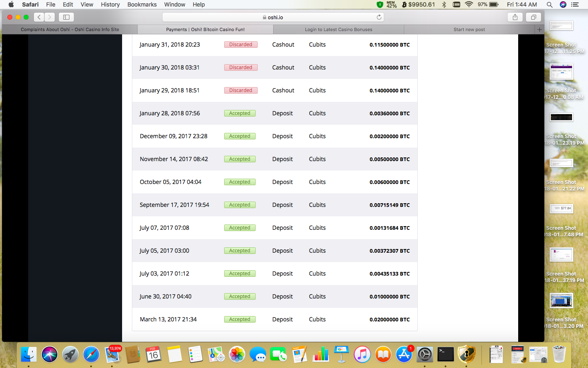Add a new tab with plus button
Image resolution: width=588 pixels, height=368 pixels.
coord(539,29)
